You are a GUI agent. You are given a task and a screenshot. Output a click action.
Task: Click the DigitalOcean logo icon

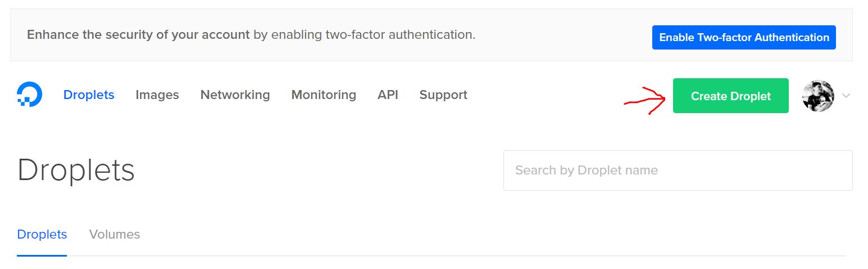[29, 95]
